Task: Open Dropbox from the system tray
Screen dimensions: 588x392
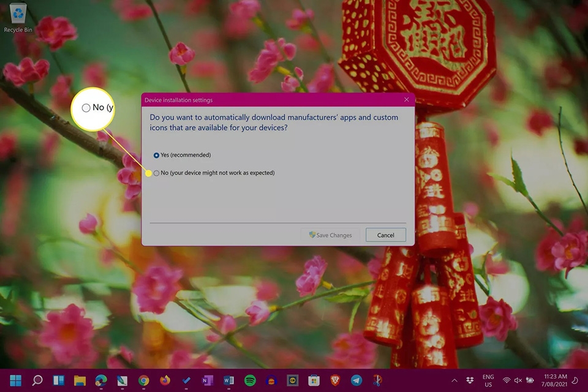Action: [469, 381]
